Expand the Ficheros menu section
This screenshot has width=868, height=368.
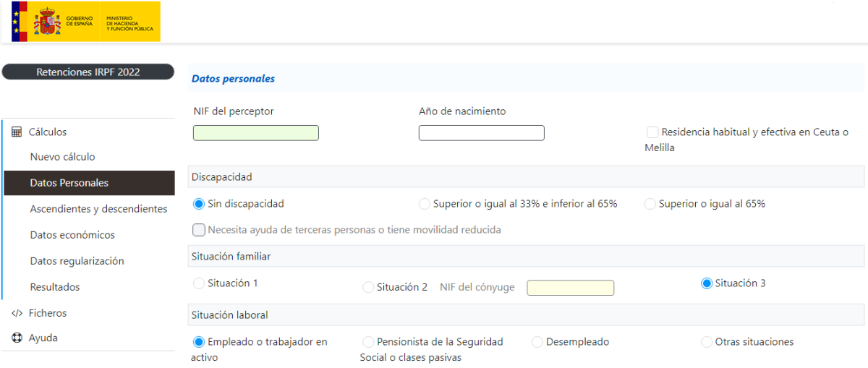(x=48, y=313)
